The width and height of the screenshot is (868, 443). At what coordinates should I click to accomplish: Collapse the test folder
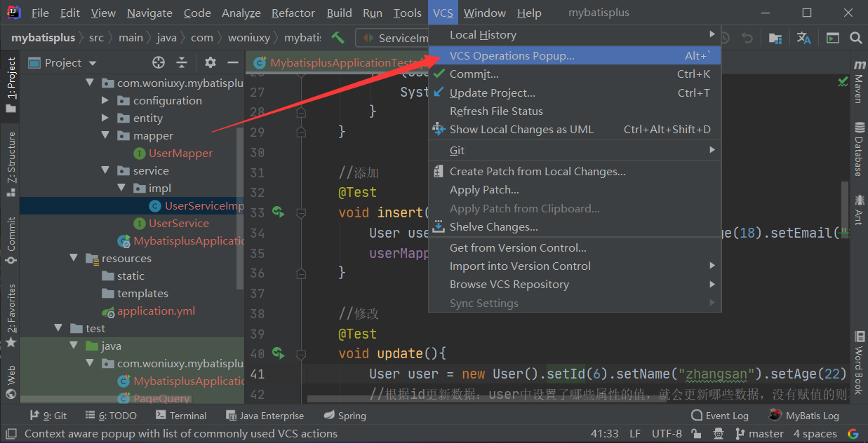click(58, 328)
